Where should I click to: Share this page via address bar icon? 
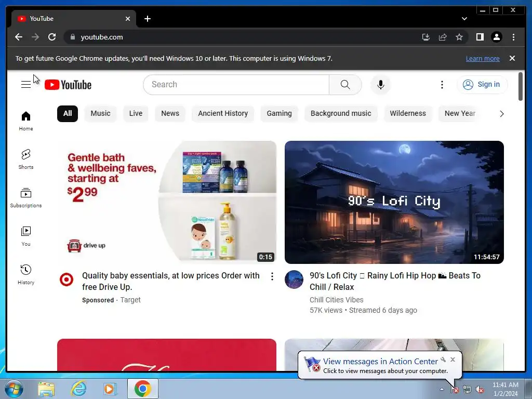(443, 37)
